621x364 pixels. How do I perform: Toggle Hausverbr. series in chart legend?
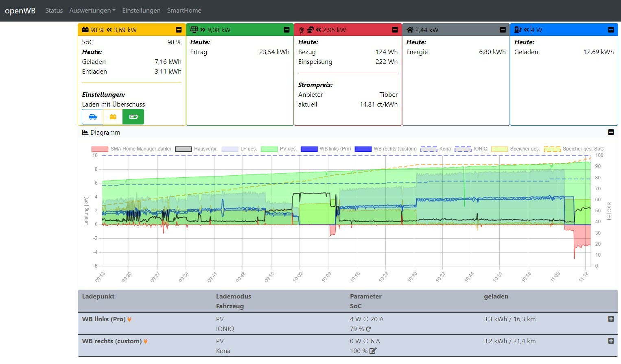point(196,149)
